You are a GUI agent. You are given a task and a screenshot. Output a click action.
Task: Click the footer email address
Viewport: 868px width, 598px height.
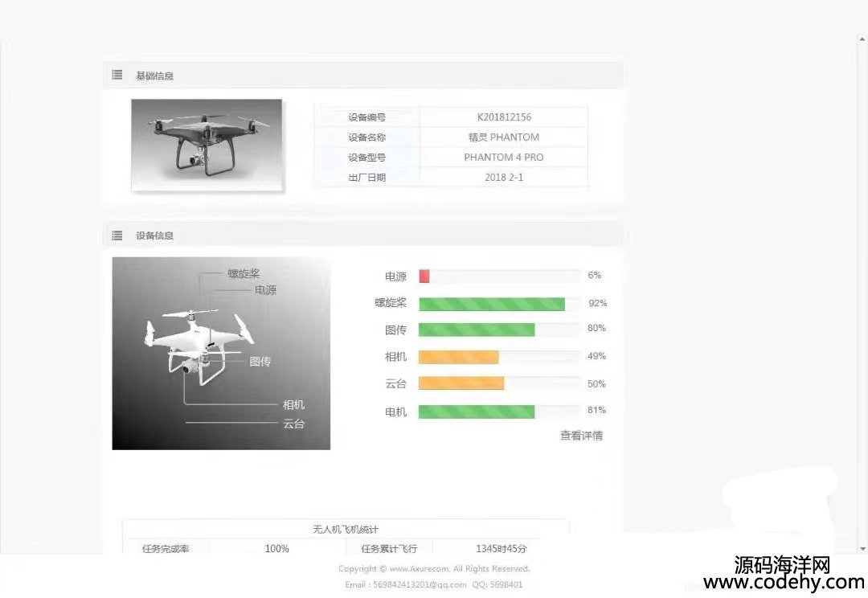420,584
